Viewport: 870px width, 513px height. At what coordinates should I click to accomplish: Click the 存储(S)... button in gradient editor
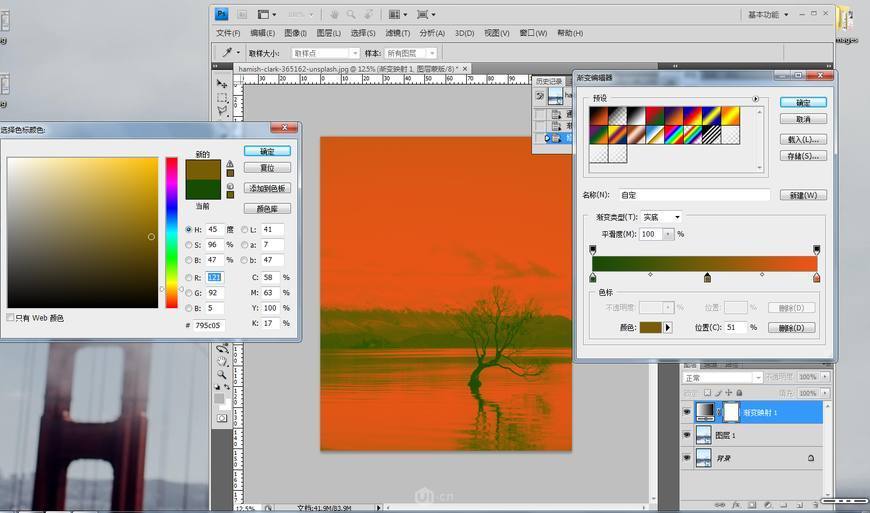(803, 156)
